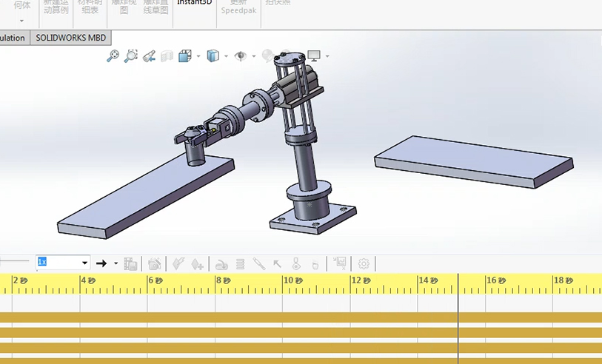Select the right flat plate in the model

pos(474,161)
